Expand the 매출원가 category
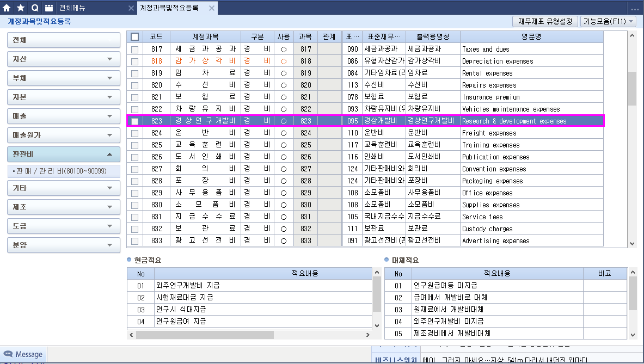This screenshot has height=364, width=644. point(64,135)
